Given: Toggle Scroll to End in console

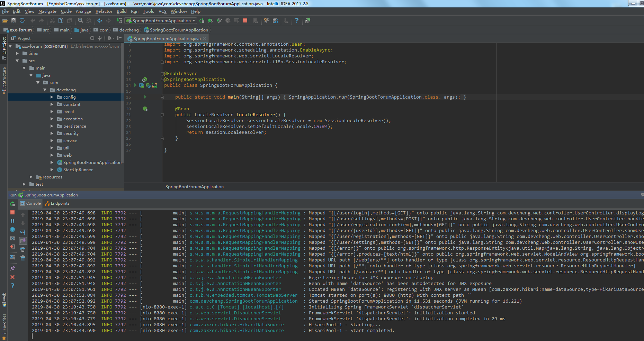Looking at the screenshot, I should (23, 241).
